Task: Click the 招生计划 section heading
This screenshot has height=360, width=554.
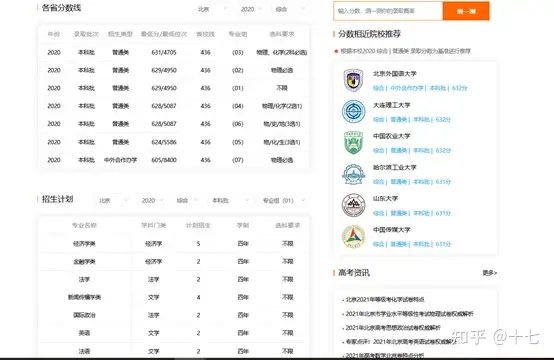Action: pyautogui.click(x=58, y=199)
